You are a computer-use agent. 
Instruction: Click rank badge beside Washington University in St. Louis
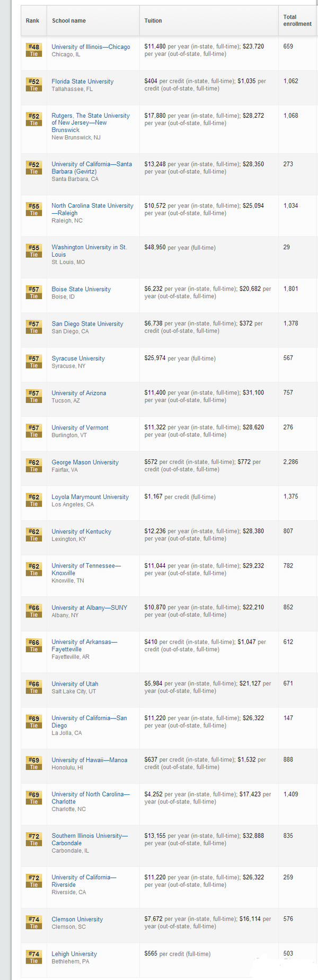click(34, 251)
